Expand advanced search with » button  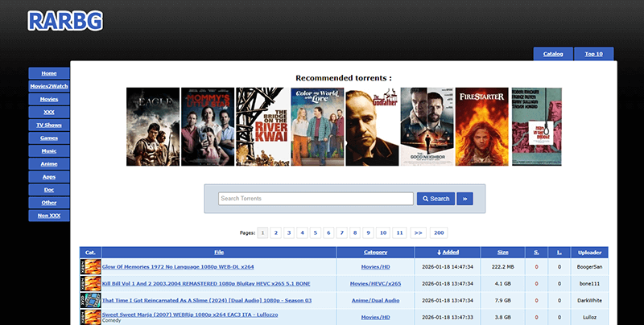[465, 199]
